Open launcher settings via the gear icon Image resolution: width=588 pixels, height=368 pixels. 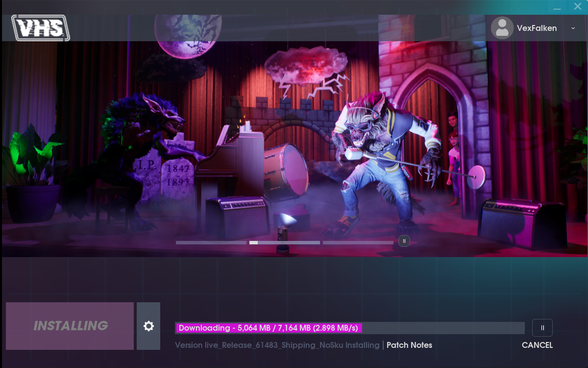pos(148,326)
